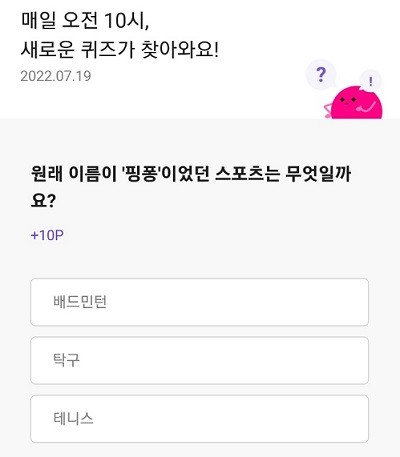Viewport: 400px width, 457px height.
Task: Click the 2022.07.19 date text
Action: [56, 76]
